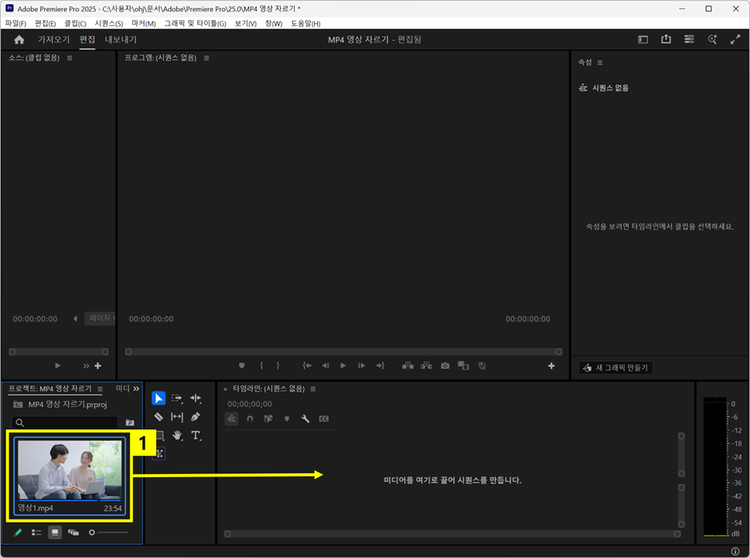
Task: Select the Pen tool
Action: tap(196, 417)
